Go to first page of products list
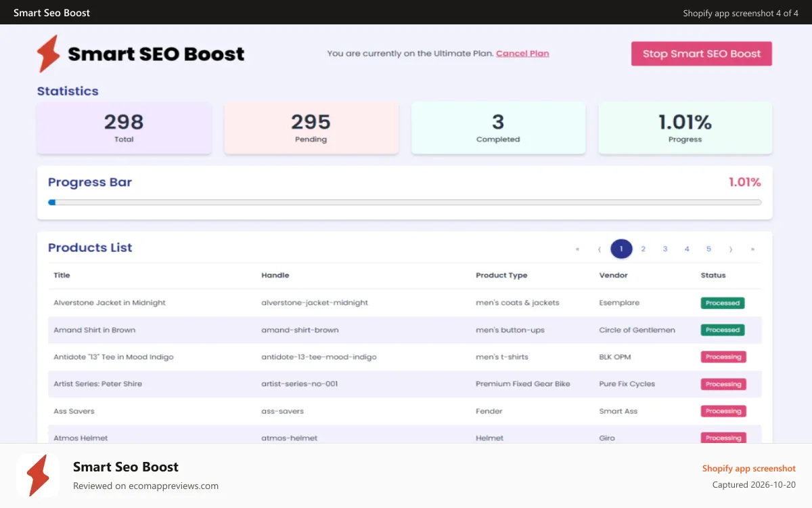Image resolution: width=812 pixels, height=508 pixels. pyautogui.click(x=577, y=249)
